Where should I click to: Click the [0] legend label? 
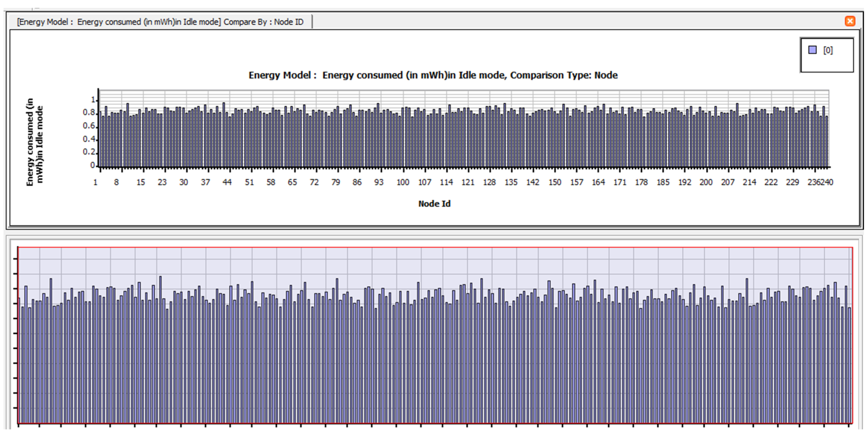point(828,50)
